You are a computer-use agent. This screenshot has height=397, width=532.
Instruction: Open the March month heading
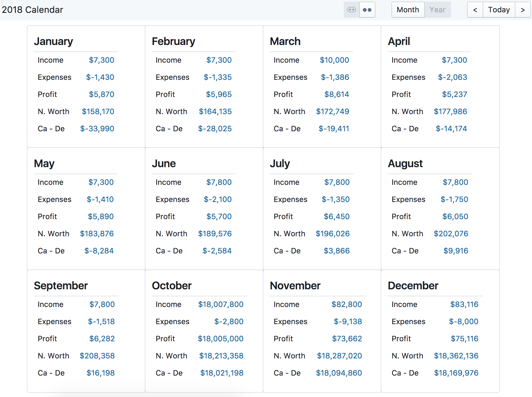pyautogui.click(x=285, y=42)
